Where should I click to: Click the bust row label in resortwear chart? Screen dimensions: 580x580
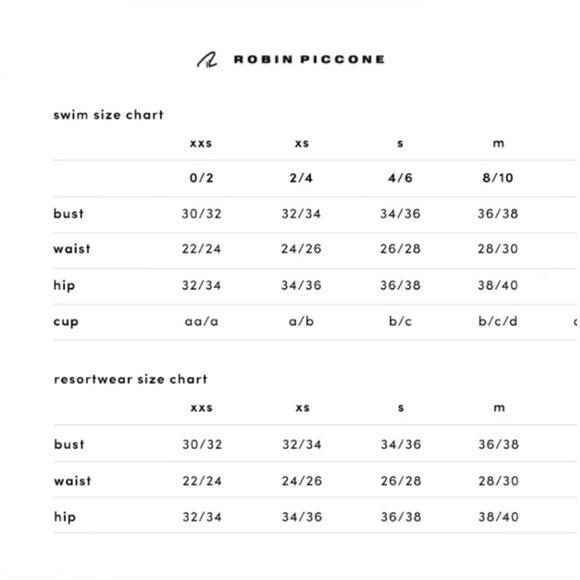tap(69, 444)
